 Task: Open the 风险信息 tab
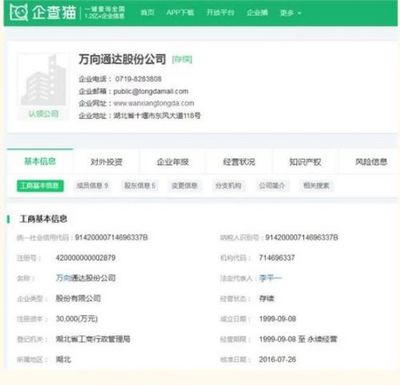(371, 162)
